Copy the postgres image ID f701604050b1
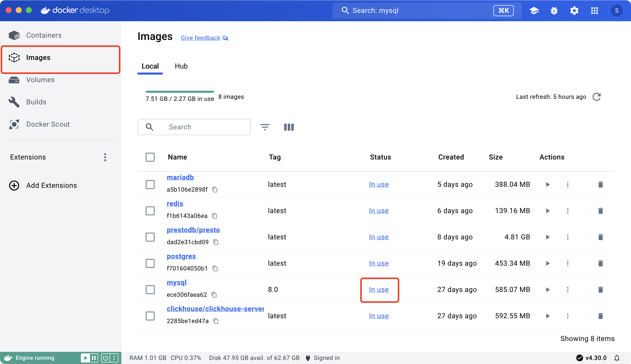This screenshot has height=364, width=631. 215,268
